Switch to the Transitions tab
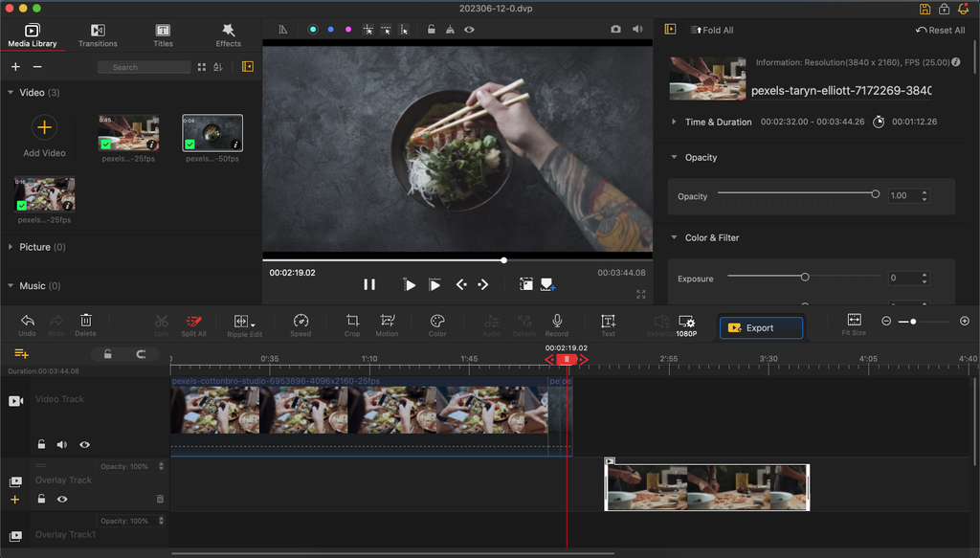980x558 pixels. (98, 35)
